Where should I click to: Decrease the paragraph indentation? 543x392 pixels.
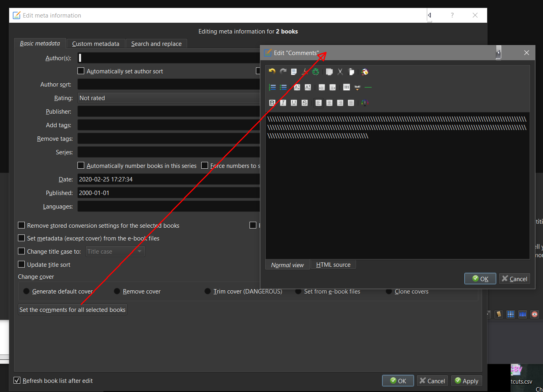pos(333,87)
